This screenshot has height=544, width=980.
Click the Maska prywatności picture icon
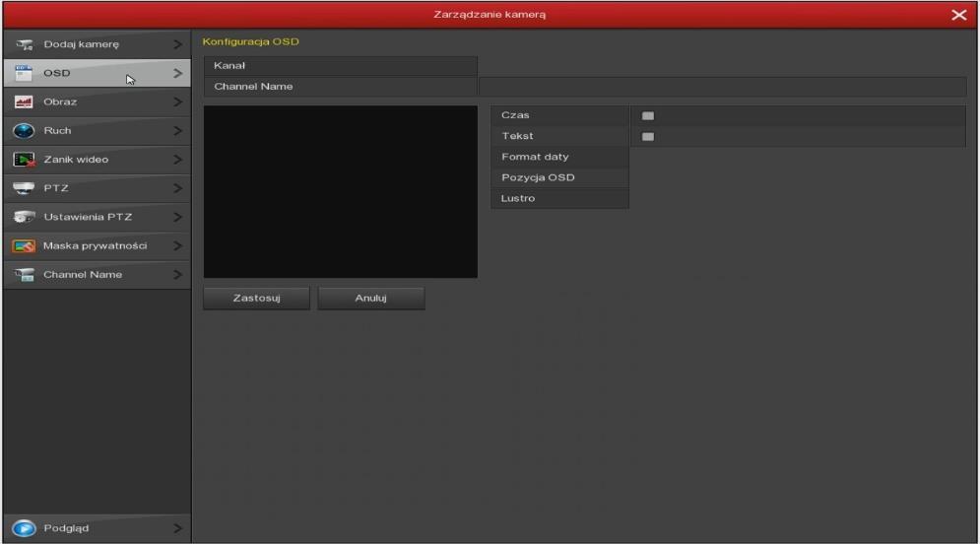click(x=24, y=245)
